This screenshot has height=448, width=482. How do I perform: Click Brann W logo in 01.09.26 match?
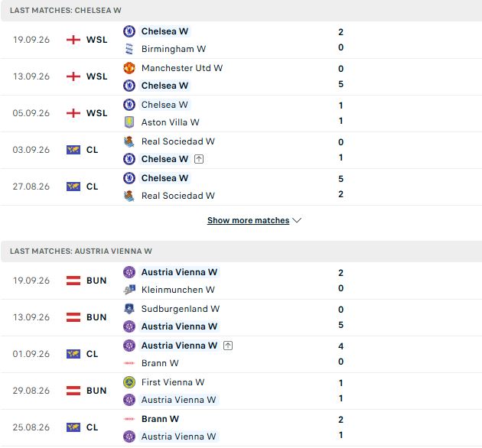click(129, 363)
